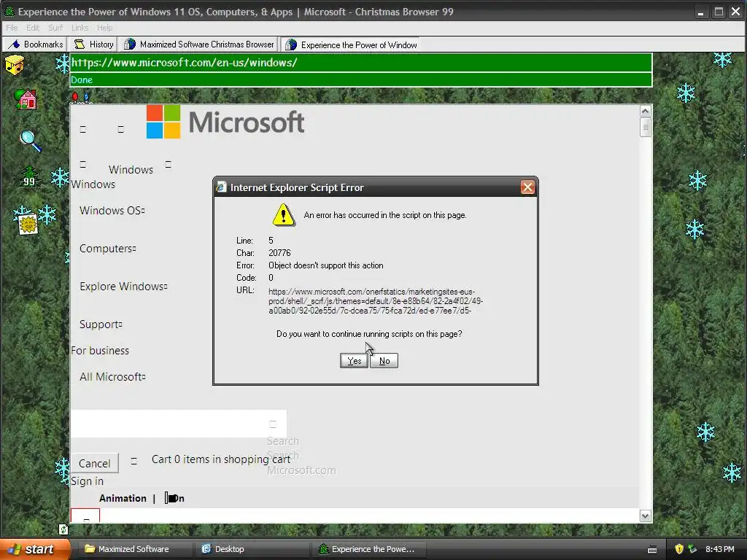Image resolution: width=747 pixels, height=560 pixels.
Task: Open the Surf menu
Action: (55, 28)
